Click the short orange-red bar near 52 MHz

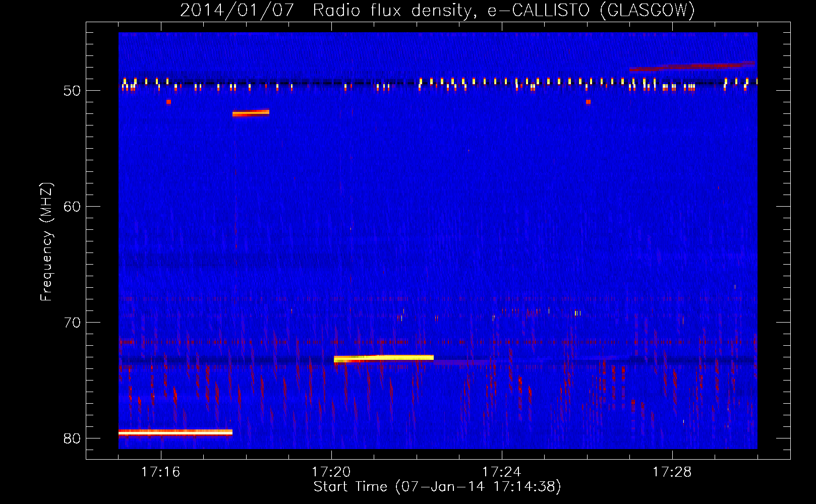(x=251, y=113)
